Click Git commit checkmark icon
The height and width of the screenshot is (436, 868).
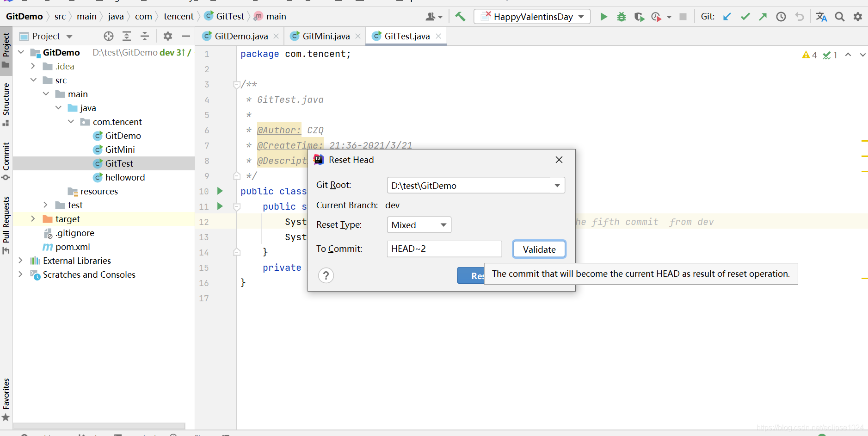[745, 17]
